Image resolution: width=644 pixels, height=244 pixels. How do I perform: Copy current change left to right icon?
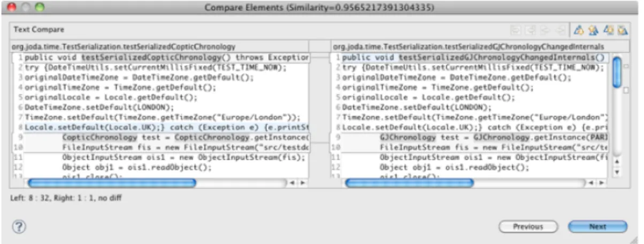[x=545, y=30]
